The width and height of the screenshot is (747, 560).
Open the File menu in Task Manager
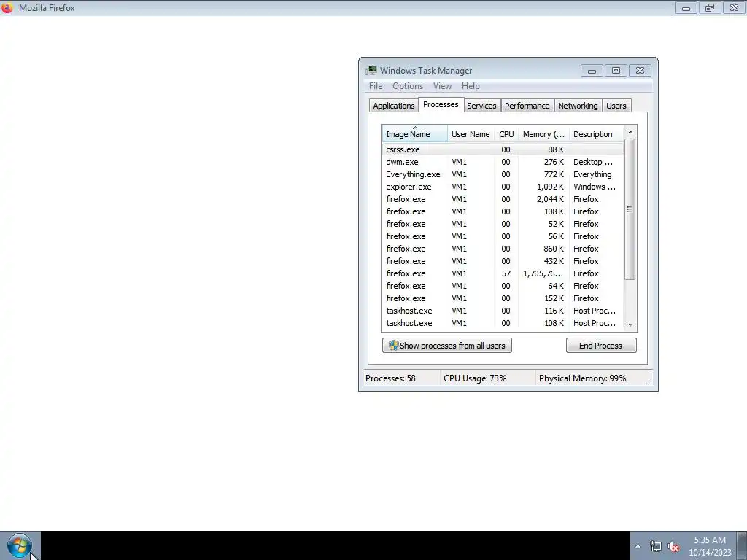376,86
